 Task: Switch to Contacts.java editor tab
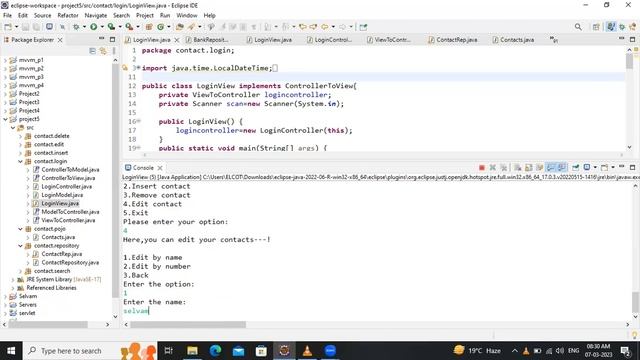tap(513, 40)
